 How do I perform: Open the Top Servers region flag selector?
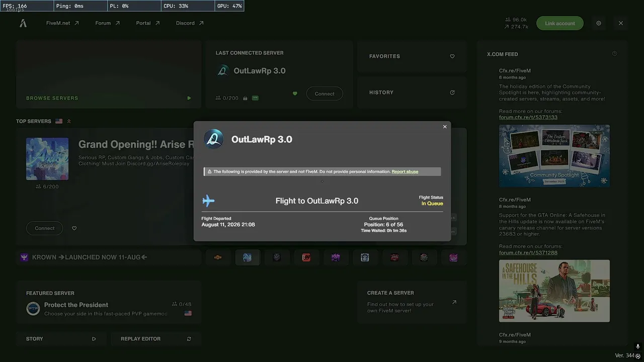pyautogui.click(x=59, y=121)
